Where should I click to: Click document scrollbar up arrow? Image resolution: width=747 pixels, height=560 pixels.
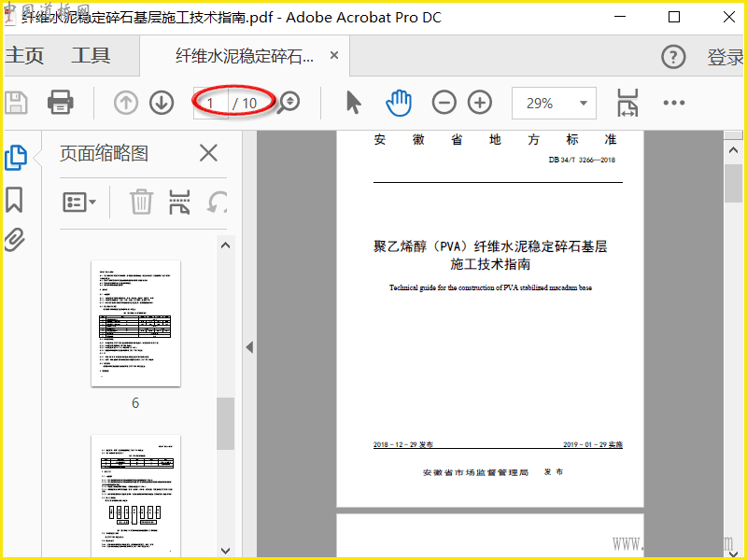coord(733,150)
